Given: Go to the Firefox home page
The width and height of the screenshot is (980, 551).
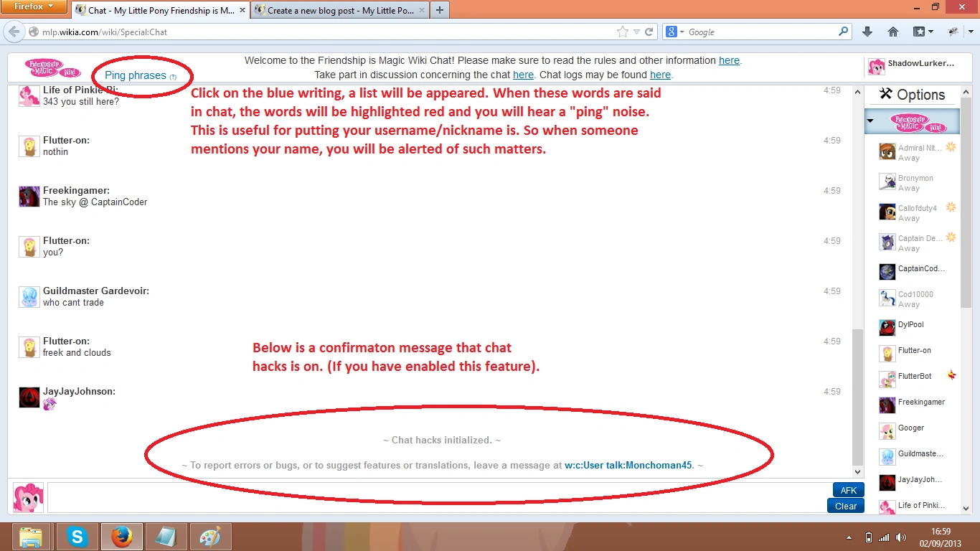Looking at the screenshot, I should [893, 32].
